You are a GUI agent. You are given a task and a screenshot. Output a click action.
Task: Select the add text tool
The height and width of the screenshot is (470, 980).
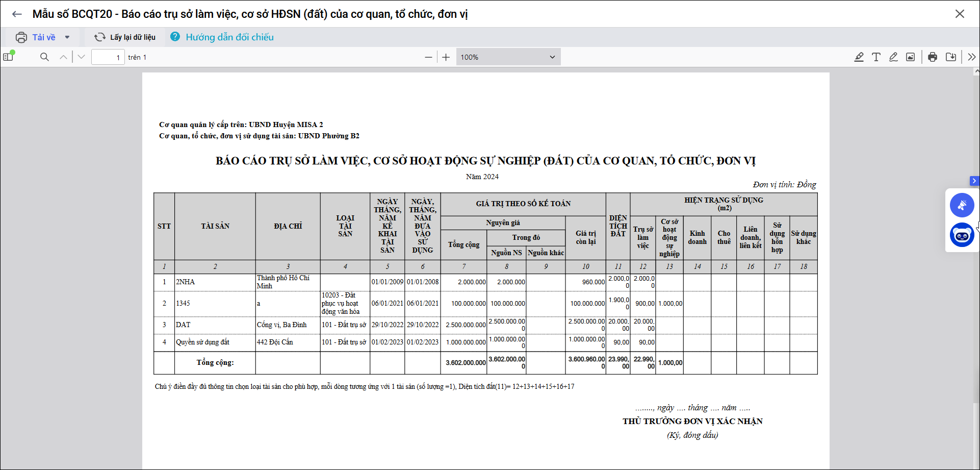(876, 57)
